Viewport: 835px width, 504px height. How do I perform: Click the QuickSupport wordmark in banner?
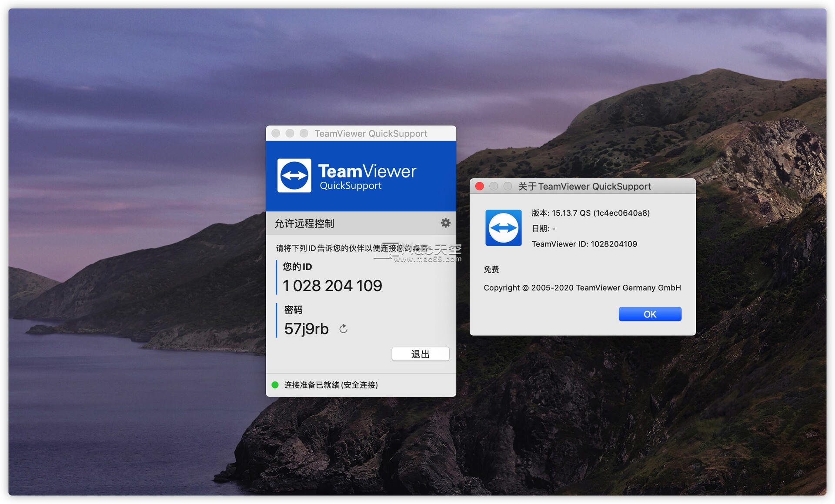pyautogui.click(x=351, y=186)
